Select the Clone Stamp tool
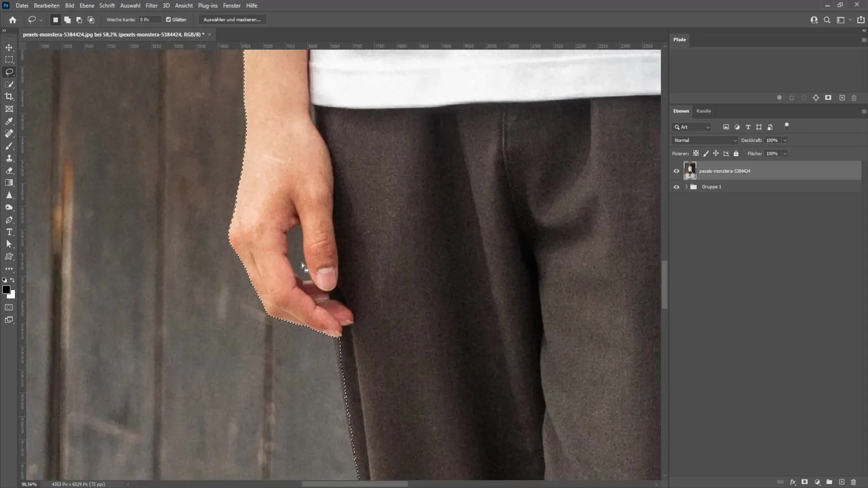The image size is (868, 488). click(9, 159)
